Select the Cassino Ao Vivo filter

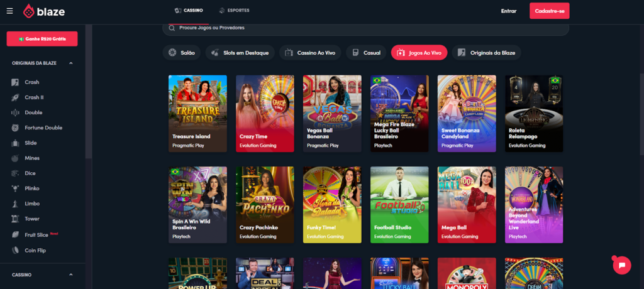(310, 53)
